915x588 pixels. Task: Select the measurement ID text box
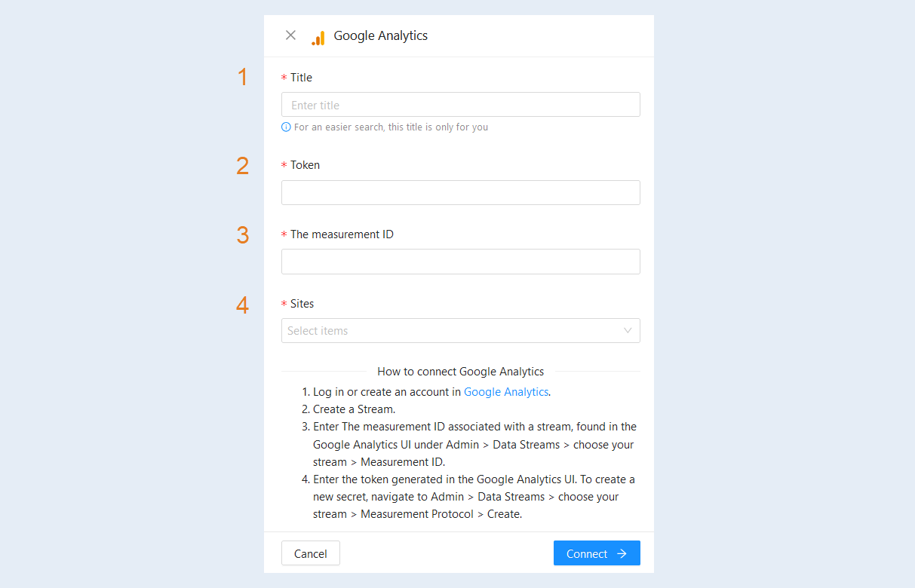pyautogui.click(x=460, y=262)
